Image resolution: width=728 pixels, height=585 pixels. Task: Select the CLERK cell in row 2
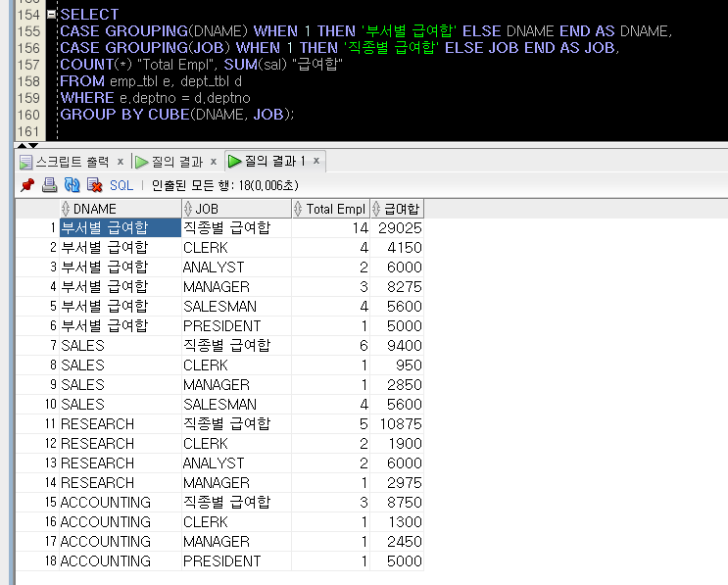pos(237,248)
